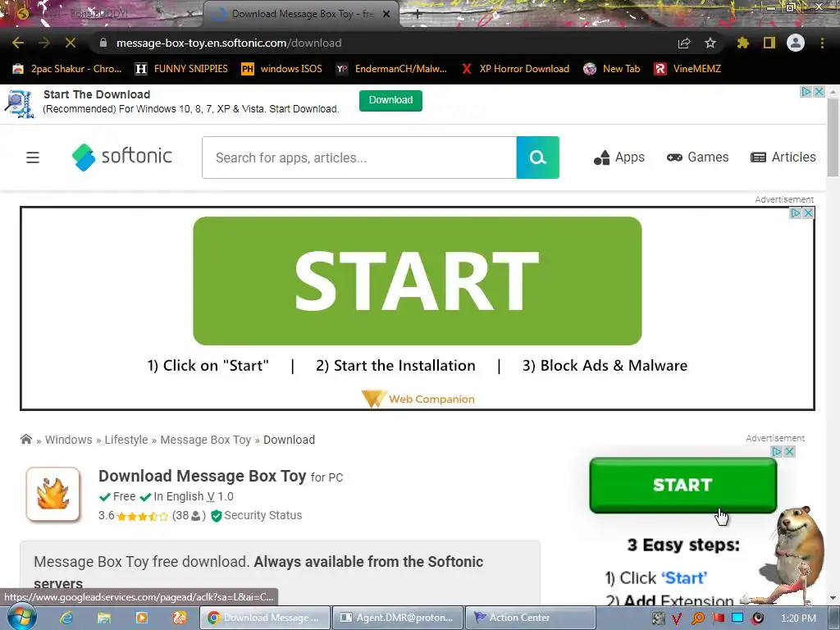Open a new tab with the plus button
840x630 pixels.
point(418,15)
